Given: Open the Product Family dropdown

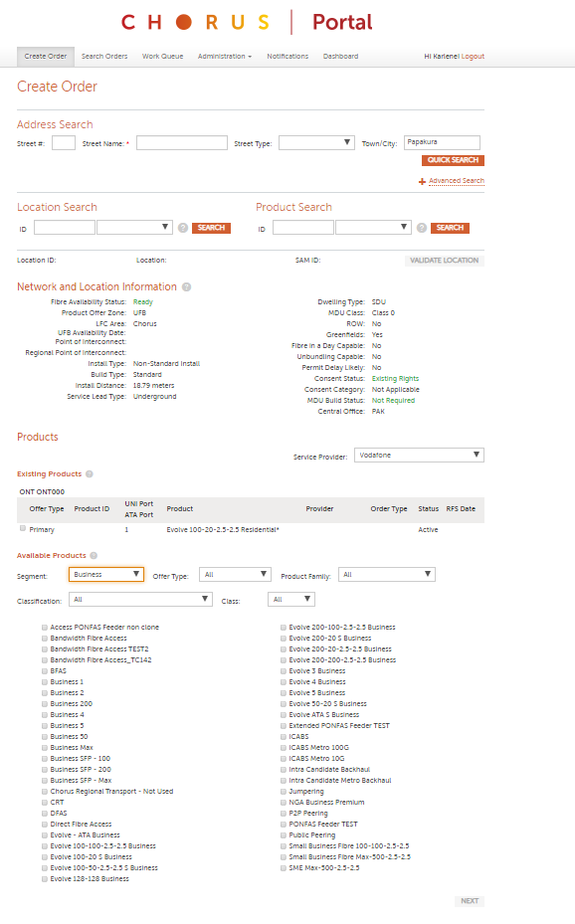Looking at the screenshot, I should pyautogui.click(x=386, y=575).
